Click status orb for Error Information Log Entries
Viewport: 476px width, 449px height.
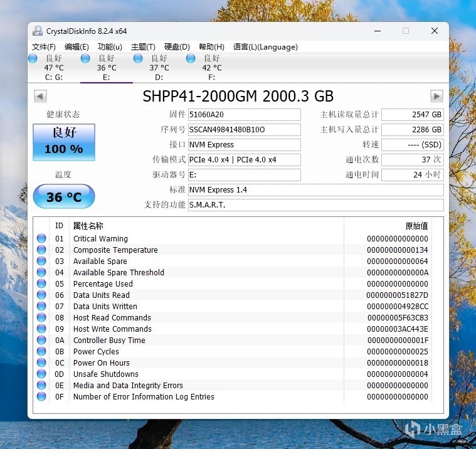41,396
